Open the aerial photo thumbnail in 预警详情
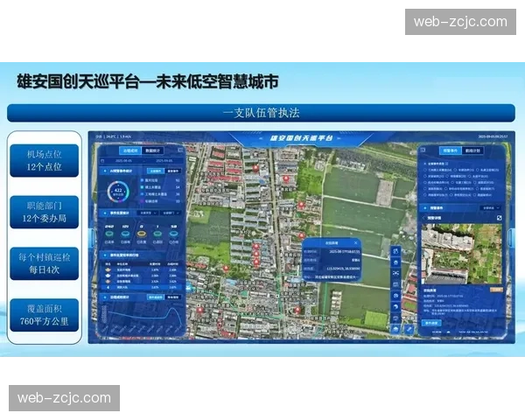 click(x=462, y=254)
